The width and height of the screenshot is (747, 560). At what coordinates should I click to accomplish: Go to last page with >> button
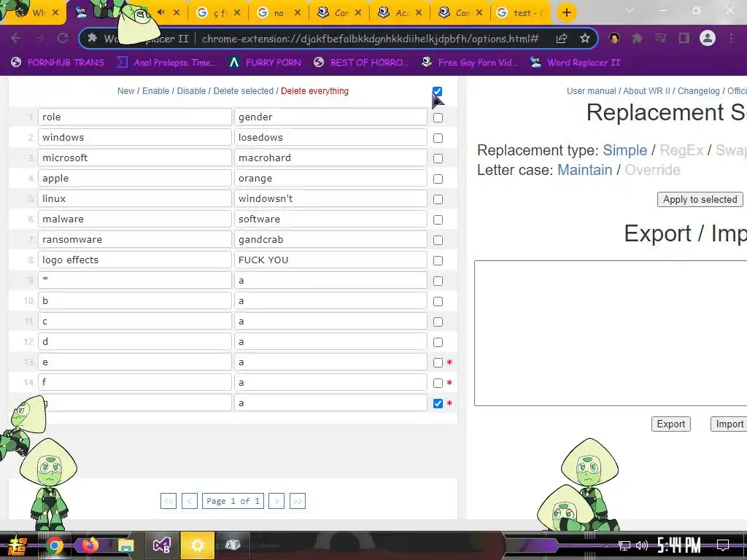point(298,501)
